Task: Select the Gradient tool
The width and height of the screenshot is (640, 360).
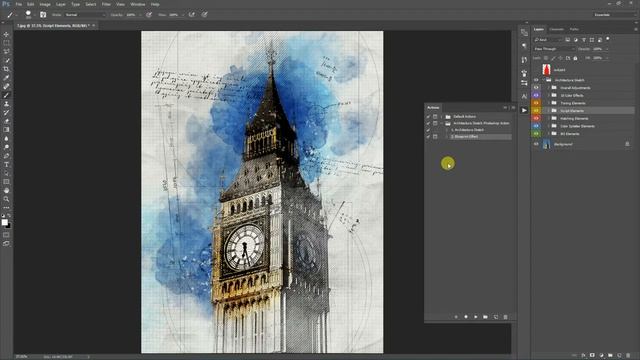Action: [x=6, y=130]
